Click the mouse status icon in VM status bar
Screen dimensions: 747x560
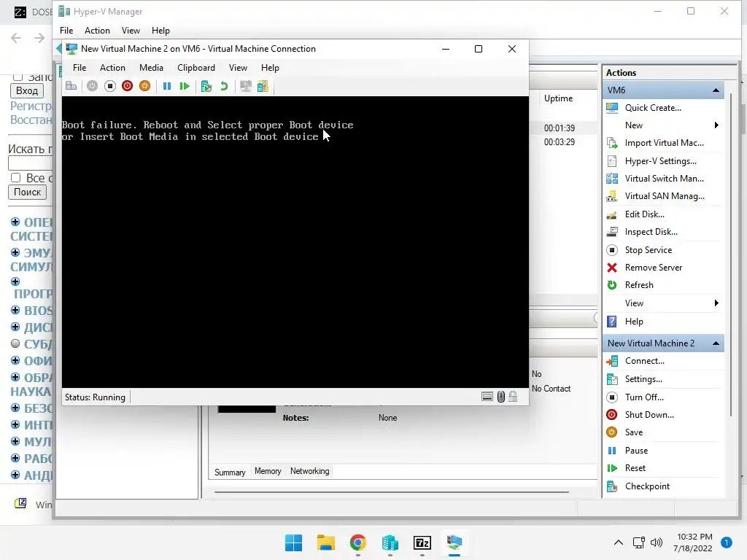tap(501, 397)
